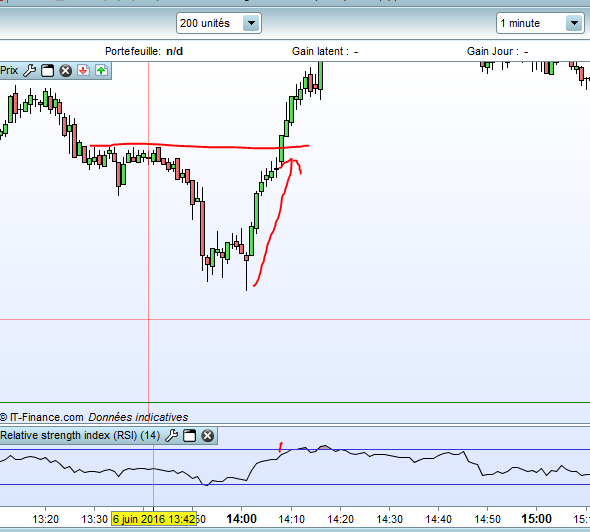
Task: Click the 14:10 time axis label
Action: (291, 519)
